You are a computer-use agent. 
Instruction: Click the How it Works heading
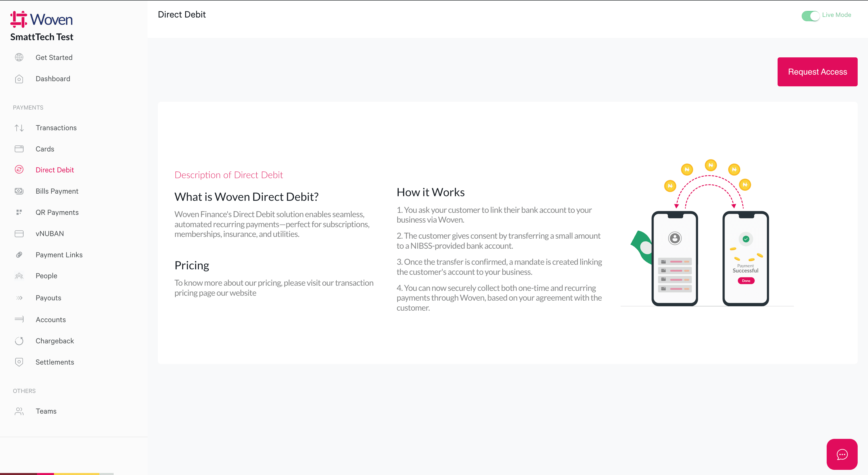point(430,192)
